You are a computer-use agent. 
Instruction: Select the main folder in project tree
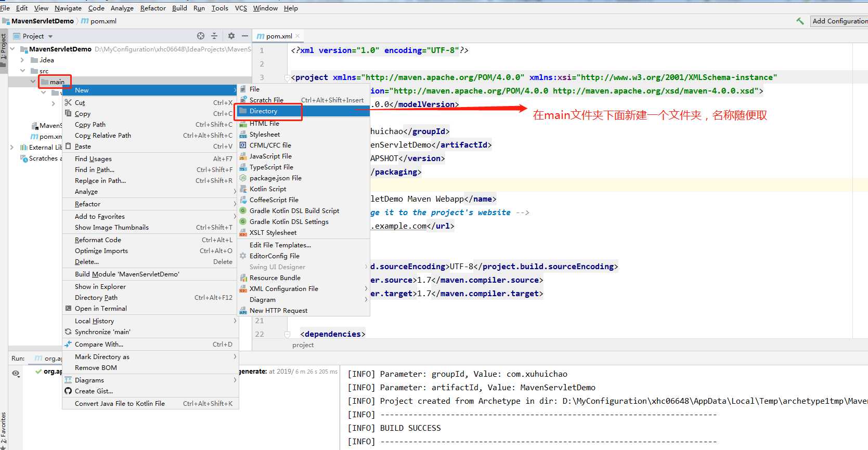57,82
